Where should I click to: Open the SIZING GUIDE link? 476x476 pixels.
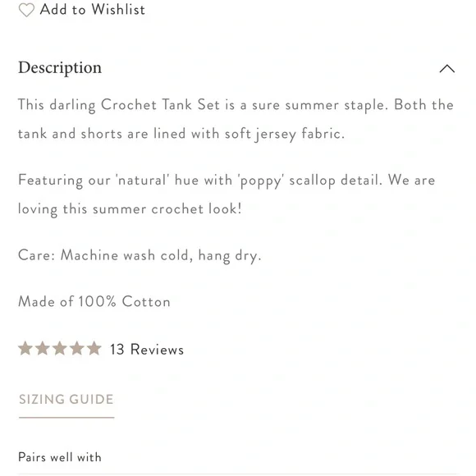(x=66, y=399)
